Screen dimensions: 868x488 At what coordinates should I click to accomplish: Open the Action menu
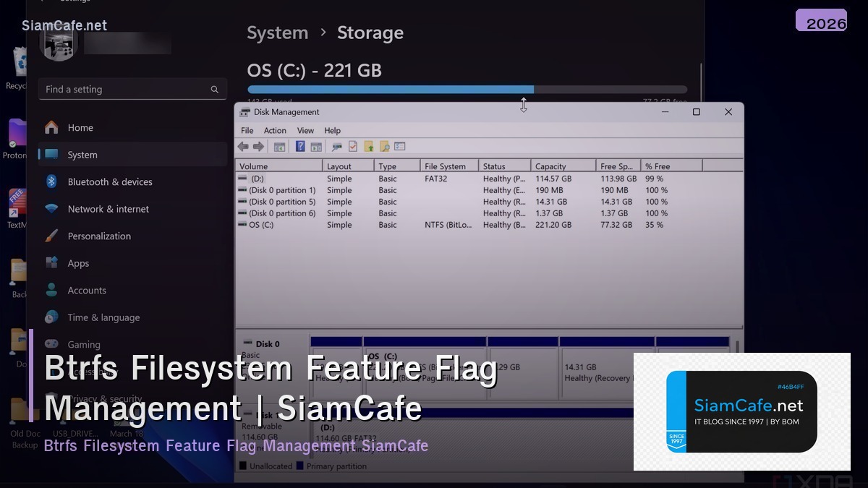pos(275,130)
